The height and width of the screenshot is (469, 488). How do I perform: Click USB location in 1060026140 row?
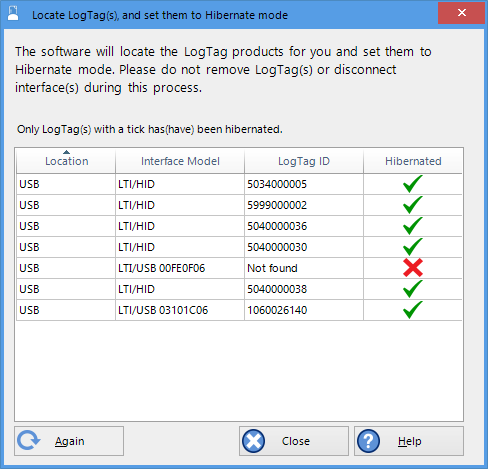coord(66,310)
